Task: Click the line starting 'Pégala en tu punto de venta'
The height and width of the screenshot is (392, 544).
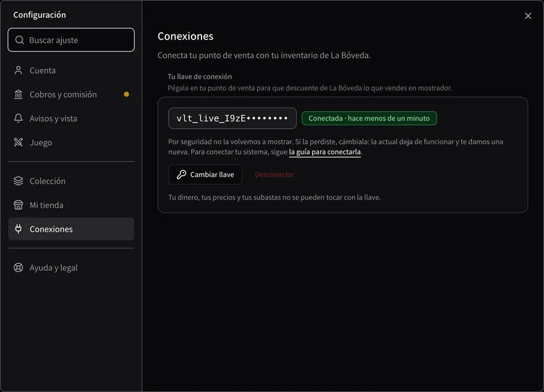Action: pyautogui.click(x=310, y=88)
